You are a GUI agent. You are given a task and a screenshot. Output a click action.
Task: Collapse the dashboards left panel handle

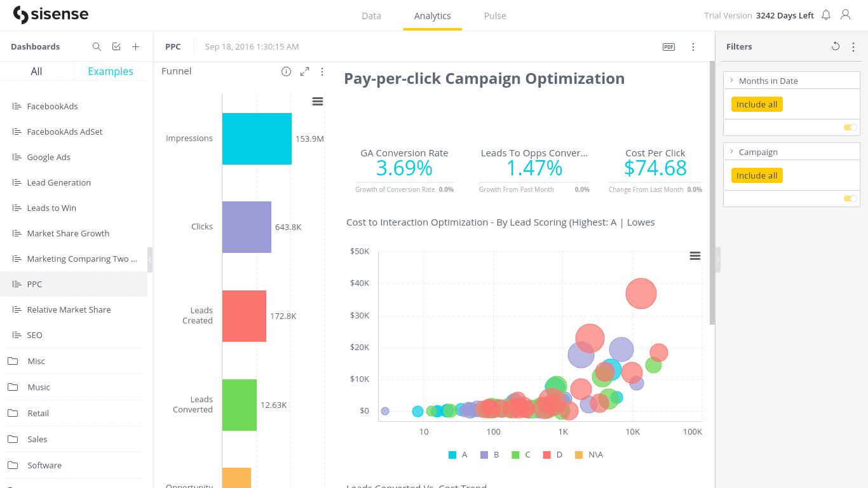tap(150, 260)
